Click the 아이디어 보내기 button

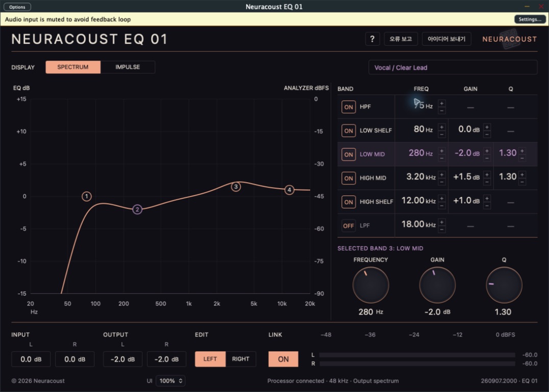pyautogui.click(x=446, y=39)
